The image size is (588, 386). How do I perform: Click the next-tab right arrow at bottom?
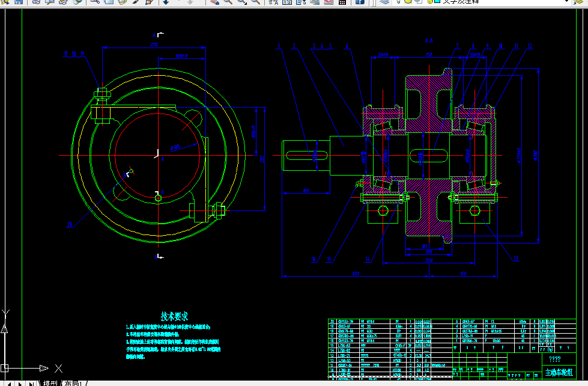[x=20, y=384]
